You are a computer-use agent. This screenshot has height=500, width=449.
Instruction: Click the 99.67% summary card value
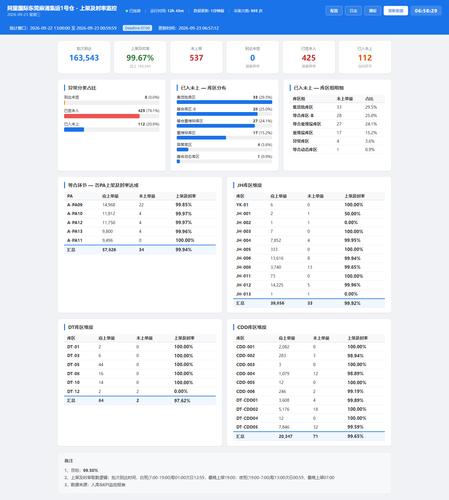[x=140, y=58]
